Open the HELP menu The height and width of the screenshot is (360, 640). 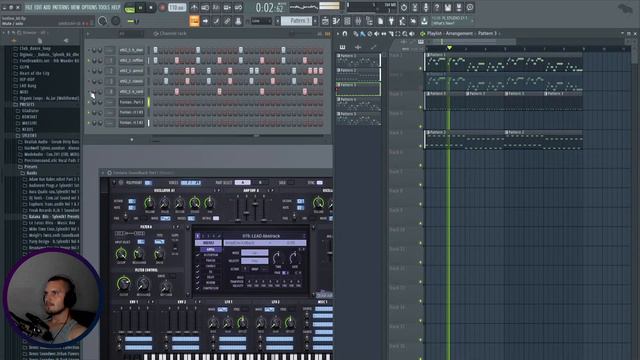pos(116,7)
